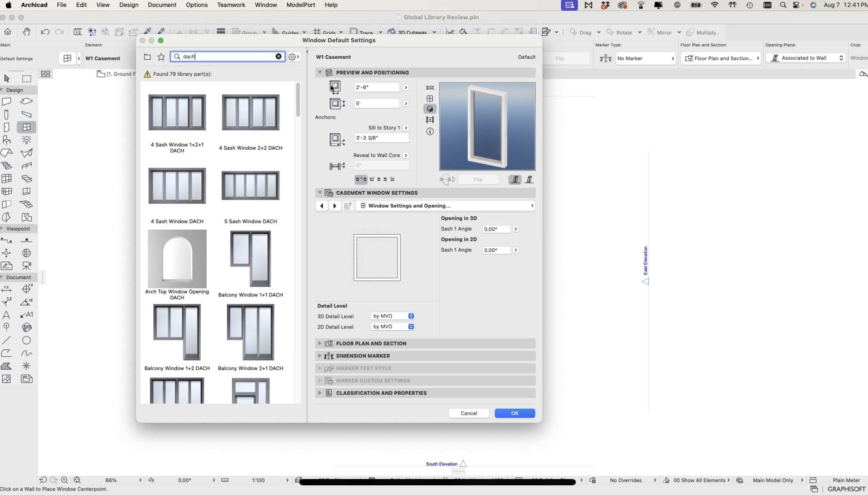The height and width of the screenshot is (495, 868).
Task: Show library part information icon
Action: coord(430,132)
